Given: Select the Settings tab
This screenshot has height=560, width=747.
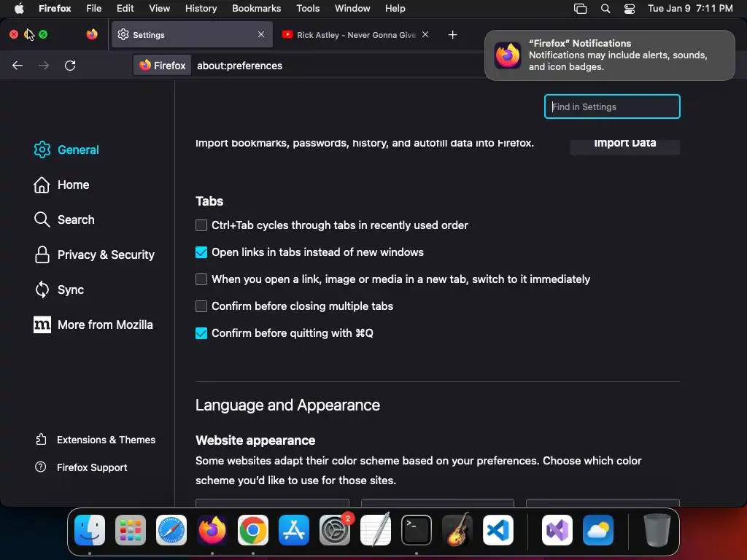Looking at the screenshot, I should pos(192,35).
